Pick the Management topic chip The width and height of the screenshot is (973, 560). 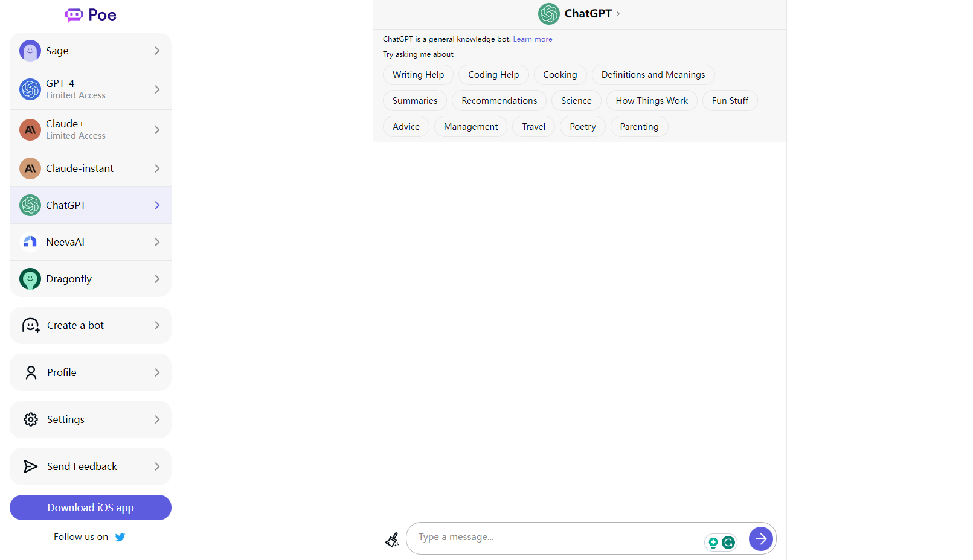pyautogui.click(x=470, y=127)
